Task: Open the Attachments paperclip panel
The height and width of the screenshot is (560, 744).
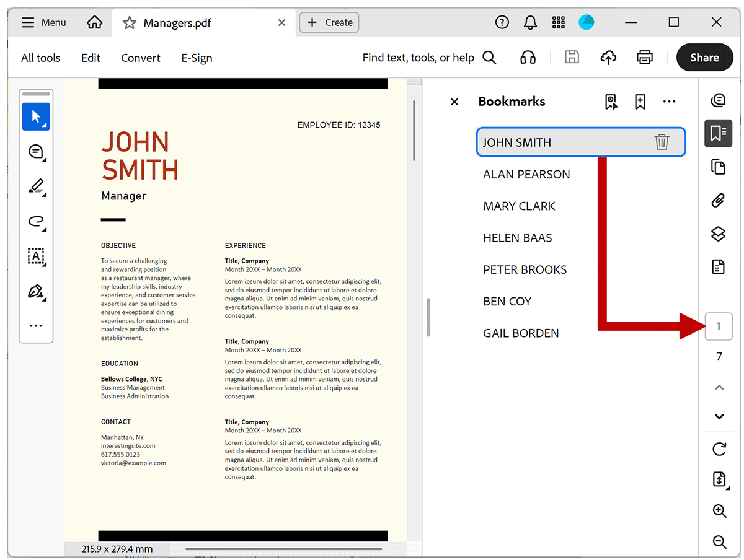Action: (719, 200)
